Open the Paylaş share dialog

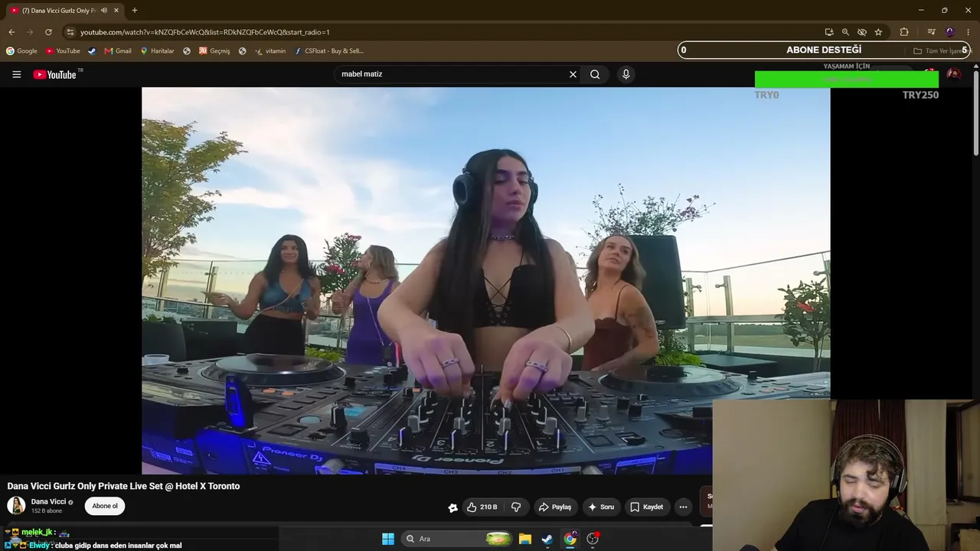tap(555, 507)
